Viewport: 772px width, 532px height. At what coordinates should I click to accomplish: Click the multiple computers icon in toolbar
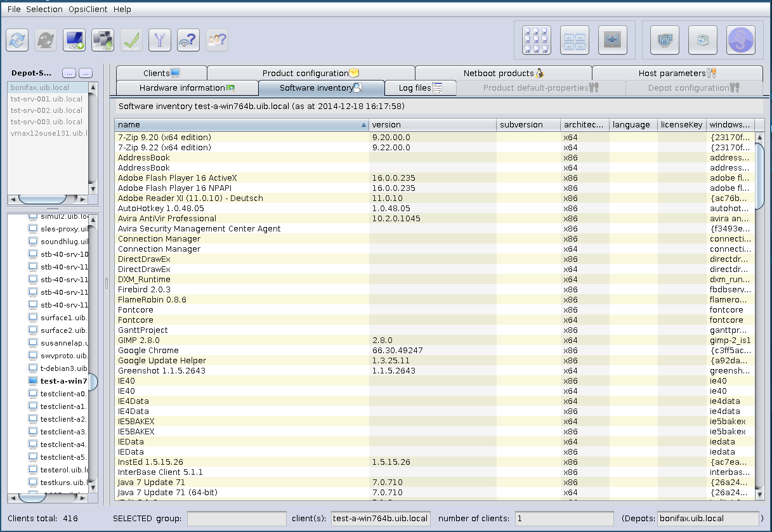point(103,40)
